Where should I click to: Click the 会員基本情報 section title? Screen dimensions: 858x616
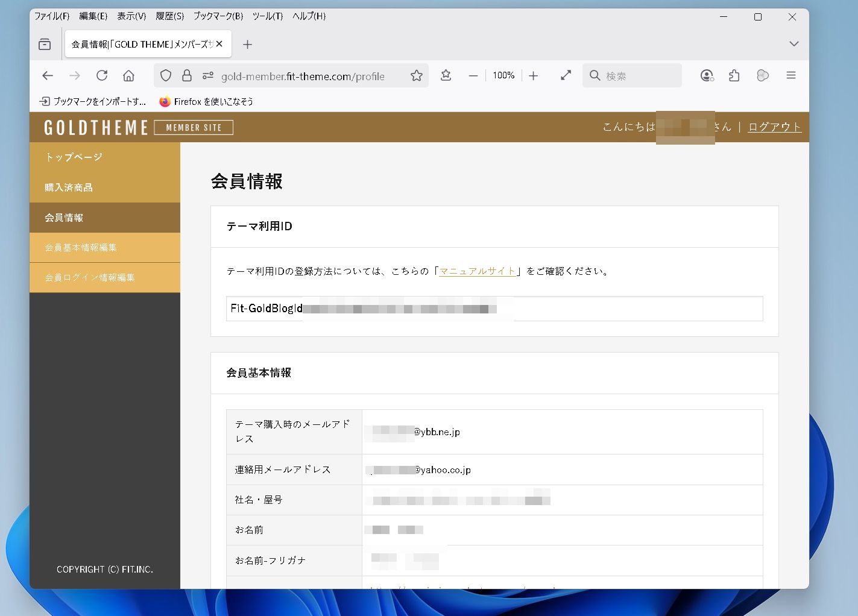pos(259,372)
